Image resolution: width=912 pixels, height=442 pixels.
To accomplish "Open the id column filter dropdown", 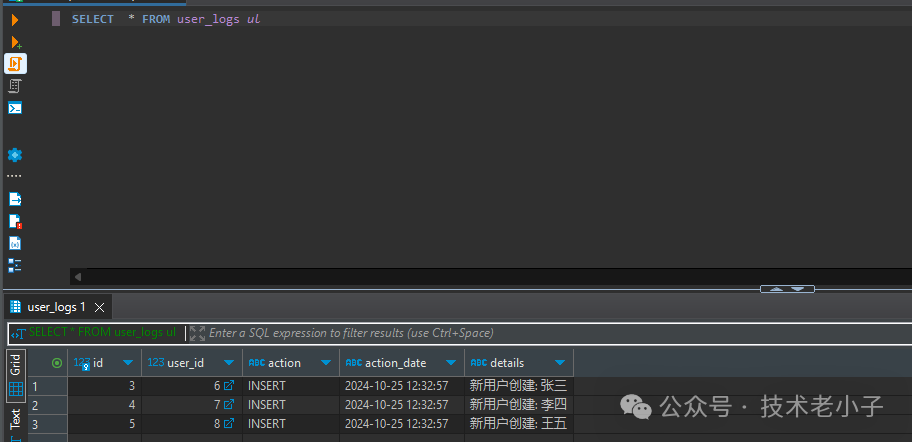I will [x=127, y=363].
